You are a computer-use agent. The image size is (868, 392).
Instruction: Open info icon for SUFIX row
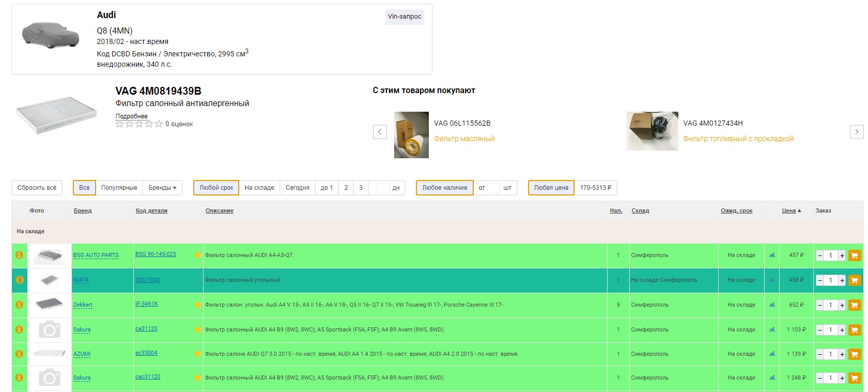click(19, 280)
